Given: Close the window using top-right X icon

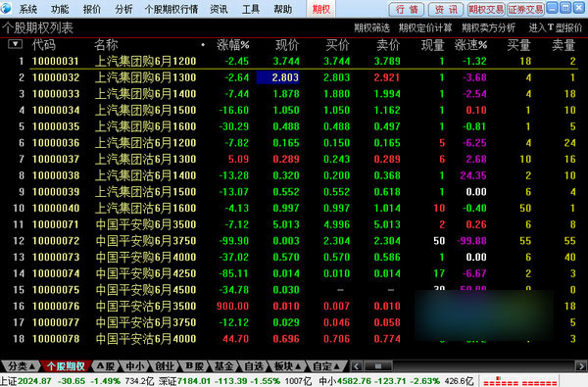Looking at the screenshot, I should click(x=579, y=8).
